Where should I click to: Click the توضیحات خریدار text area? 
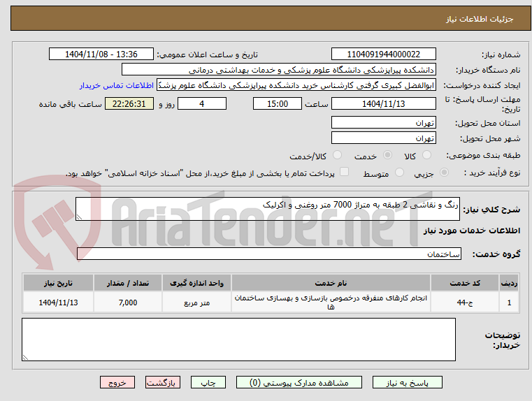238,340
